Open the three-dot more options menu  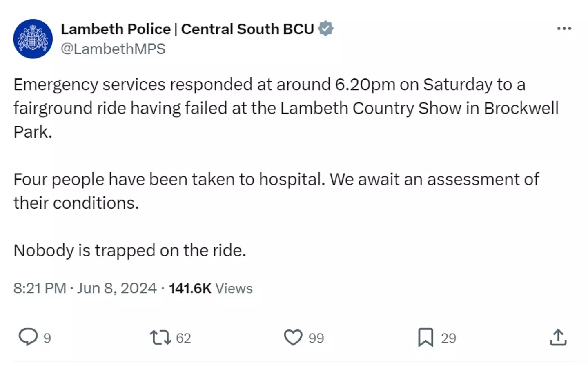564,29
